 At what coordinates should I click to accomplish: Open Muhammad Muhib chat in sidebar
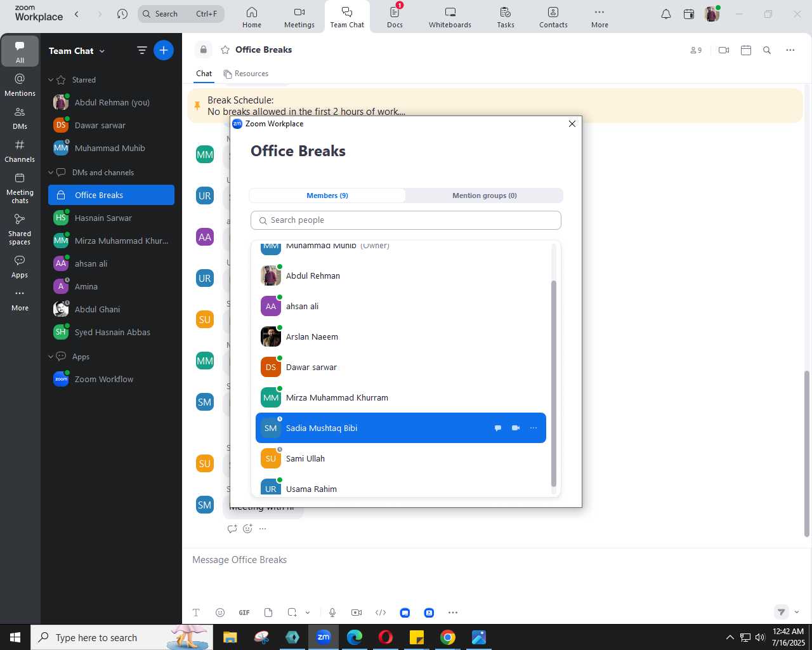111,148
